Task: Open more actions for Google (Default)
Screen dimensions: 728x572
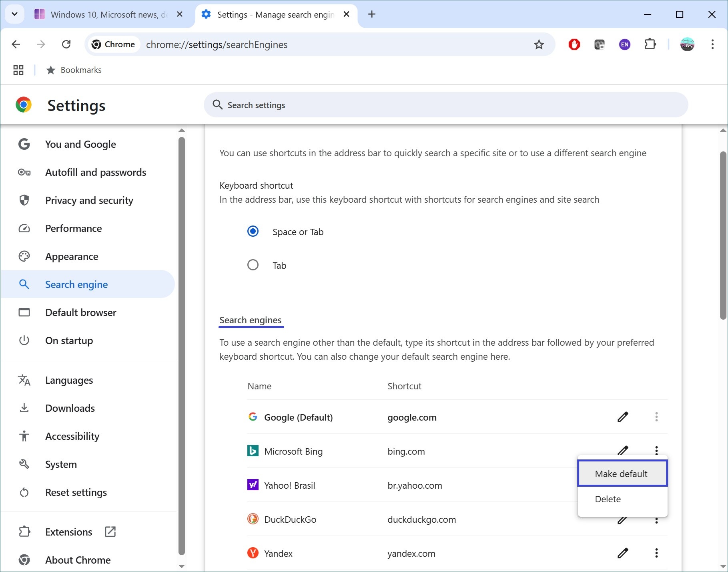Action: tap(656, 417)
